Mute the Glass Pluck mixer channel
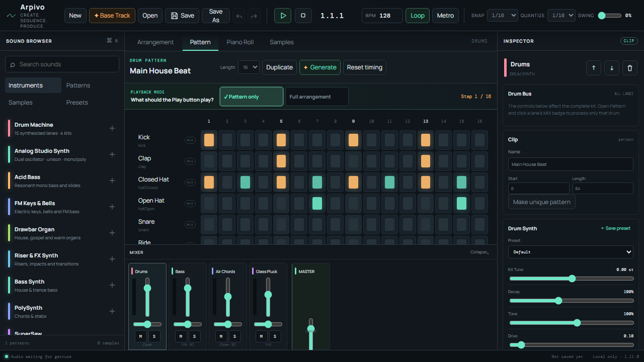This screenshot has width=644, height=362. point(261,336)
